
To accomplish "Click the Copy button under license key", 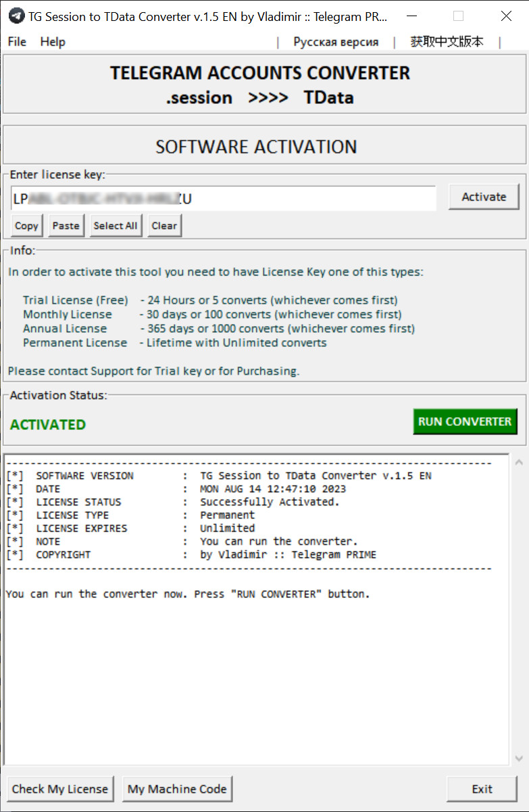I will tap(27, 225).
